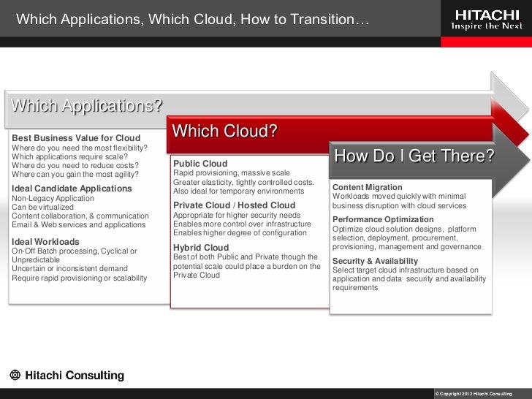Click 'Also ideal for temporary environments'
Image resolution: width=532 pixels, height=399 pixels.
point(238,191)
